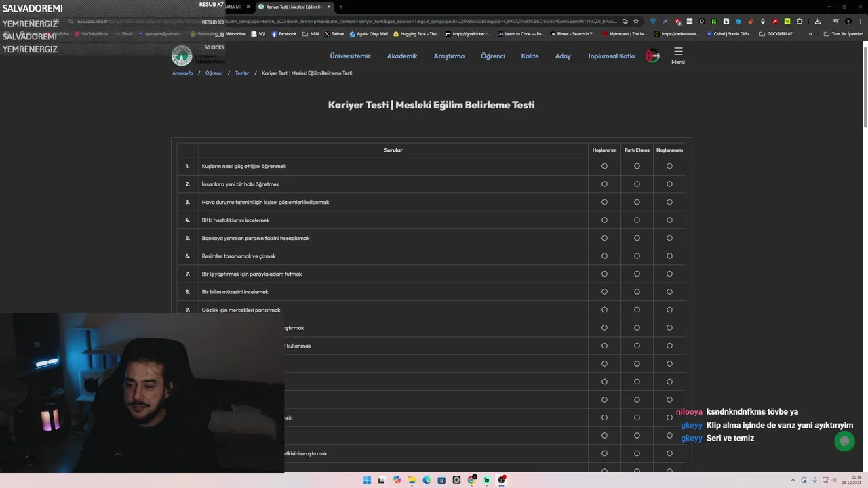Expand the bookmarks overflow chevron
Screen dimensions: 868x488
810,34
